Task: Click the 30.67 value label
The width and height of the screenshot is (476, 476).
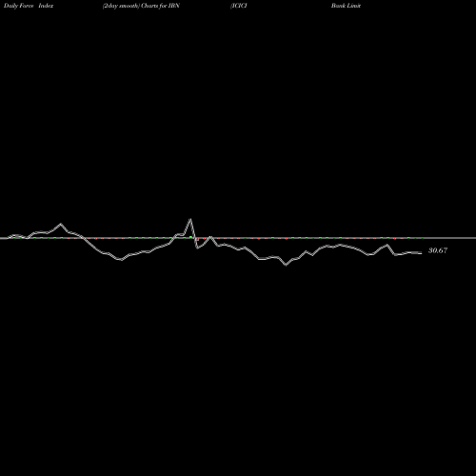Action: pos(438,250)
